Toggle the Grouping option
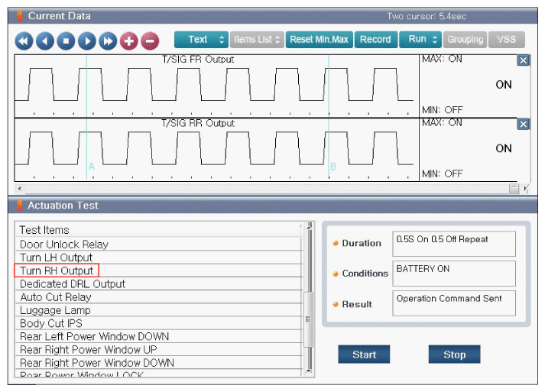545x392 pixels. point(465,40)
